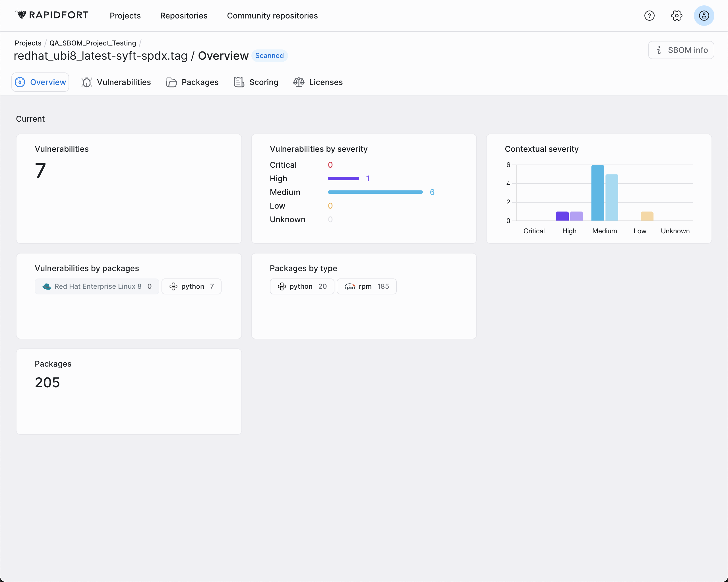Viewport: 728px width, 582px height.
Task: Click the Overview tab's gauge icon
Action: coord(20,82)
